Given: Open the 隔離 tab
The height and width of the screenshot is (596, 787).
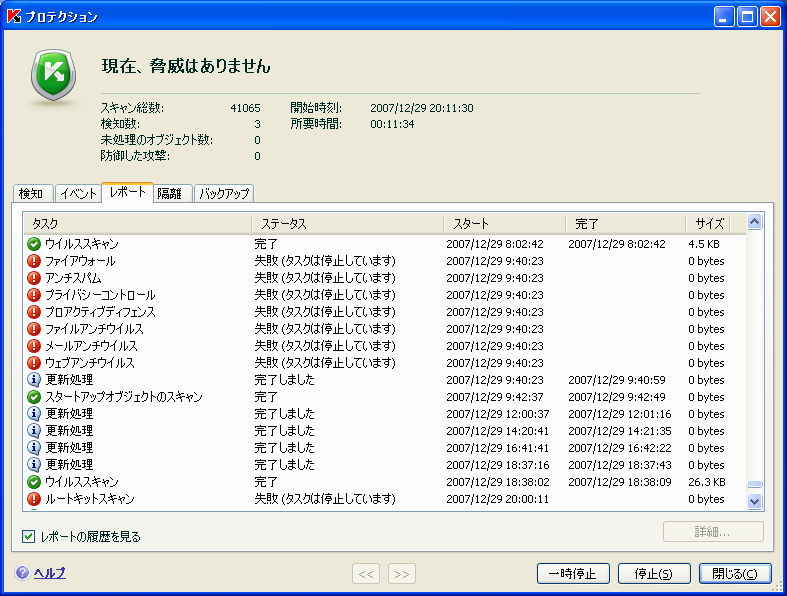Looking at the screenshot, I should point(171,193).
